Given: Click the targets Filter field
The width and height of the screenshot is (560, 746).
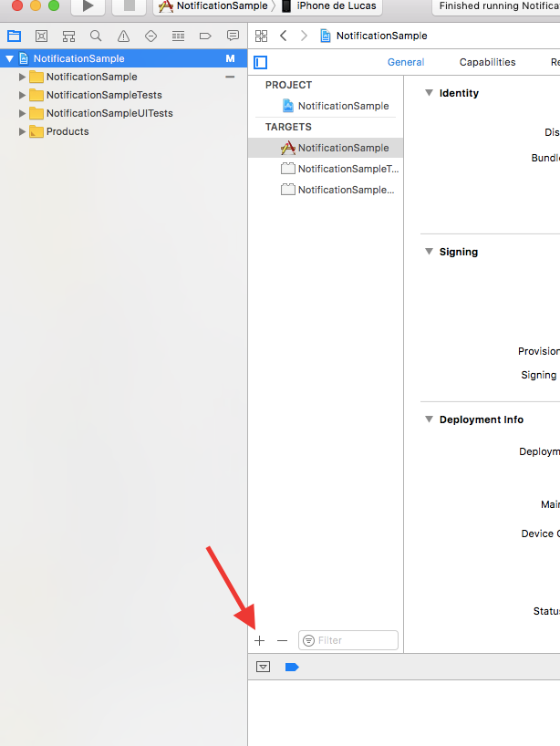Looking at the screenshot, I should point(348,640).
